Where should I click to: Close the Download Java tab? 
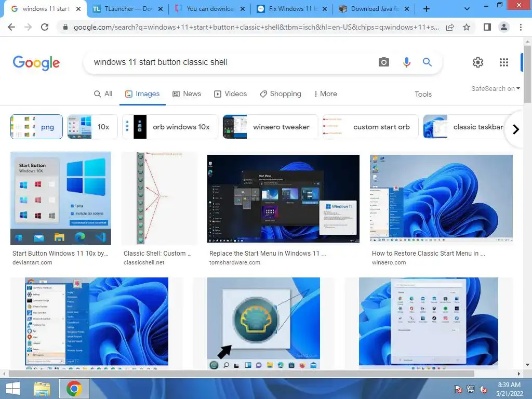click(407, 9)
